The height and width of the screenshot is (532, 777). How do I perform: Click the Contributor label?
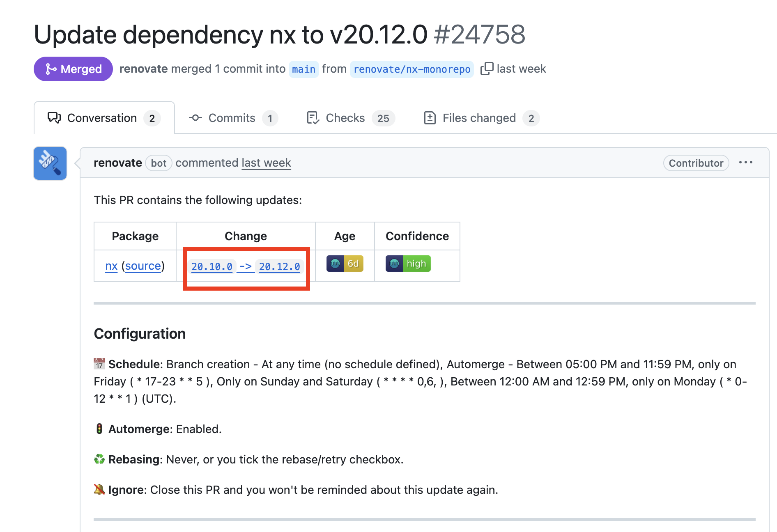tap(696, 163)
